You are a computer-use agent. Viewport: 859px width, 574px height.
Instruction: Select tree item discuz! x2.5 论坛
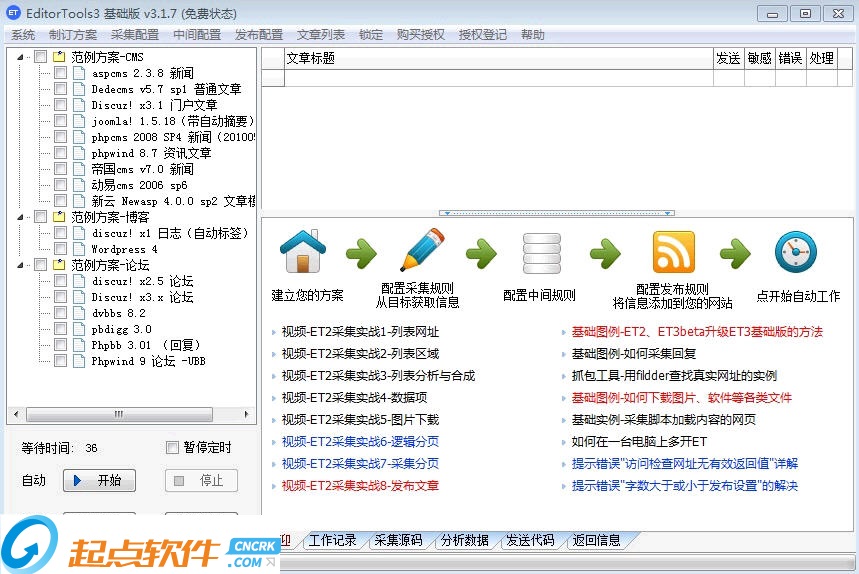[142, 281]
